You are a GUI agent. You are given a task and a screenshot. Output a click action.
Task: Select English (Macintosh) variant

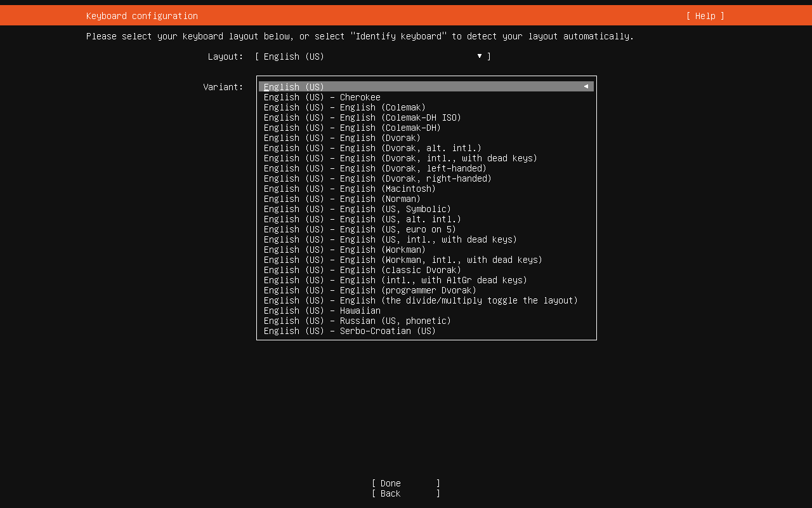(x=350, y=189)
